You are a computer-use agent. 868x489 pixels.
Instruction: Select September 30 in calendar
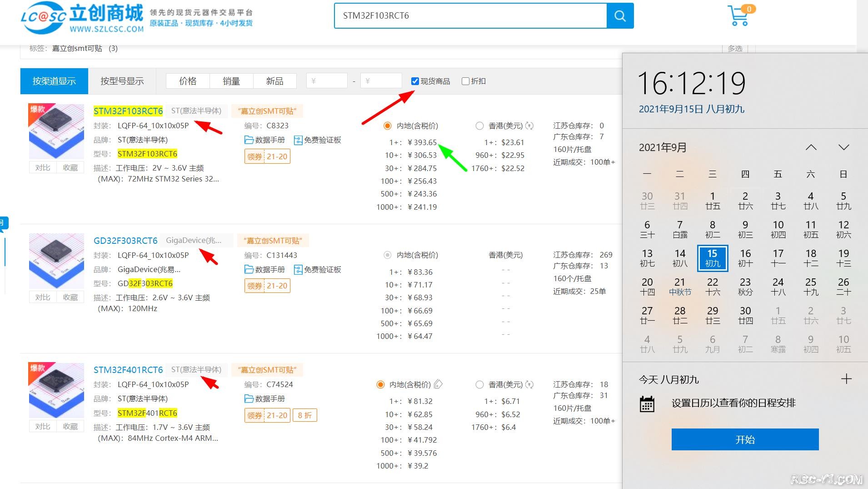tap(745, 315)
